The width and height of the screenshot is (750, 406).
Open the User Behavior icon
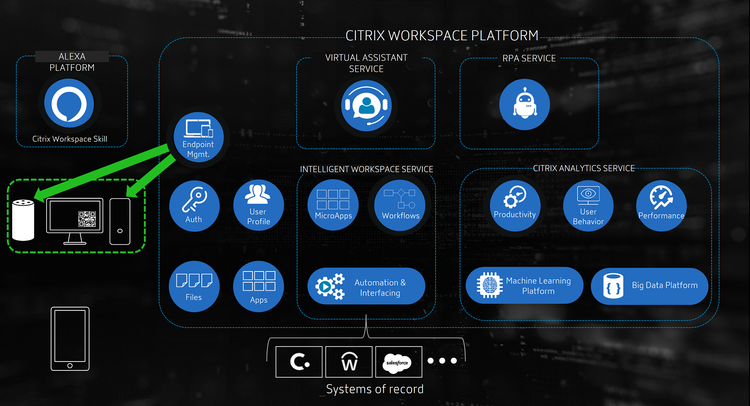(x=588, y=206)
